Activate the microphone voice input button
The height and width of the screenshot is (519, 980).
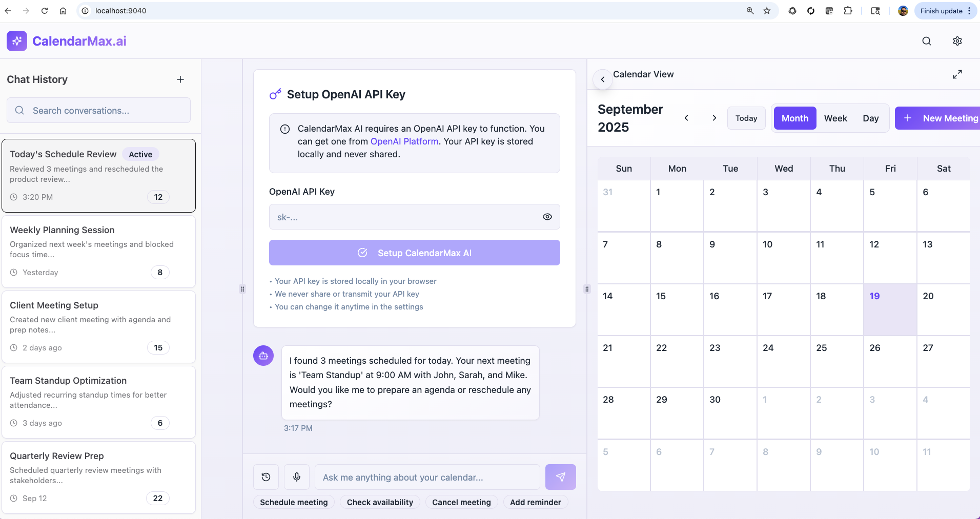297,477
